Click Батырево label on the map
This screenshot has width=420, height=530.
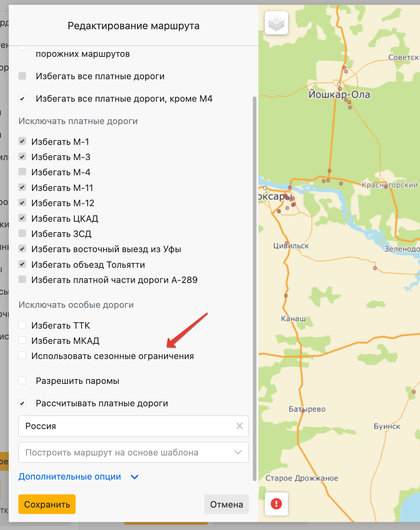point(307,409)
